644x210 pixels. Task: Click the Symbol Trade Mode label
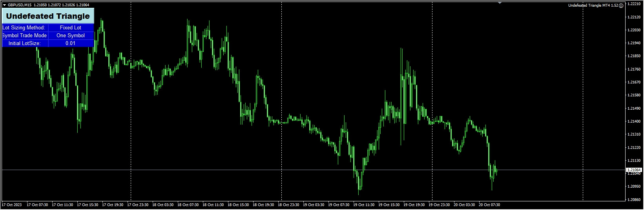pyautogui.click(x=24, y=36)
